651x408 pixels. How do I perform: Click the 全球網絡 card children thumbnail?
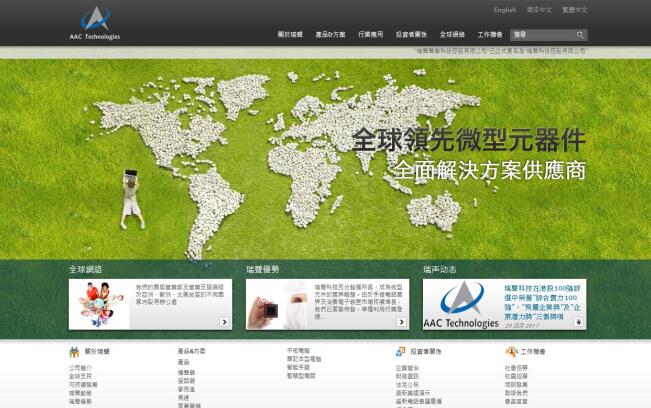97,304
